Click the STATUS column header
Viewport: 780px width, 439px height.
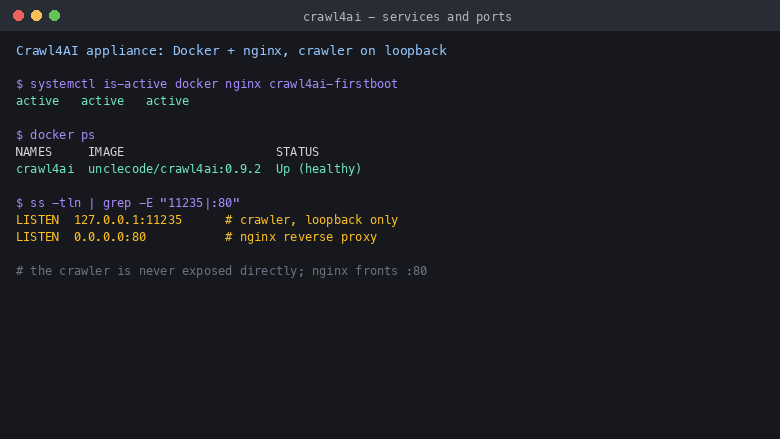[x=297, y=152]
